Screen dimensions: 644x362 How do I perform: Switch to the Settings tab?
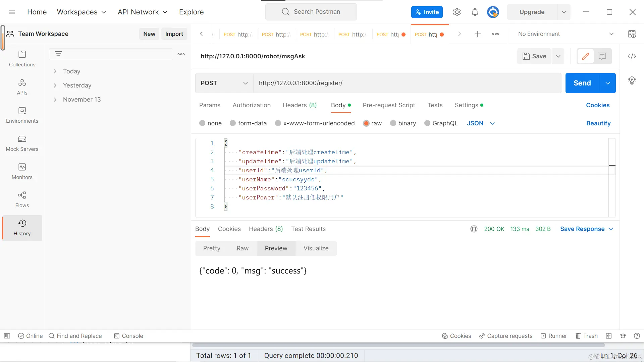point(469,105)
